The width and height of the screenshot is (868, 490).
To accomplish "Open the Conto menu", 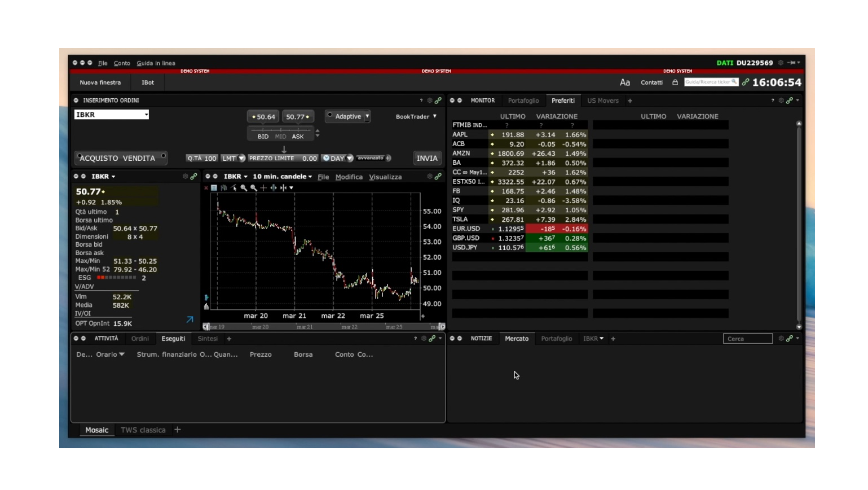I will 122,63.
